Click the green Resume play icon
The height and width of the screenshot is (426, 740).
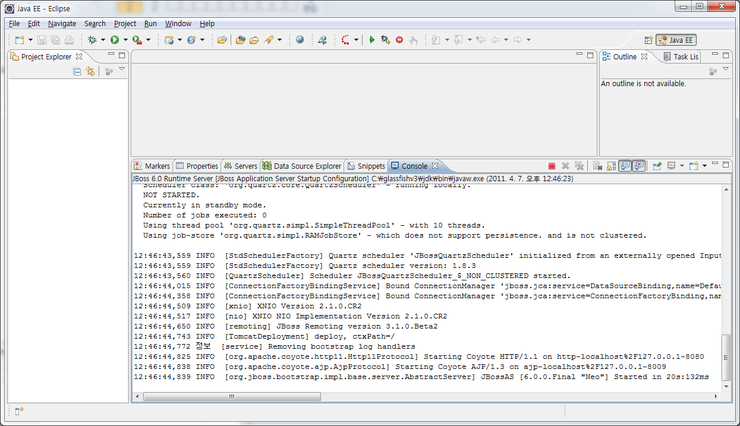point(372,40)
